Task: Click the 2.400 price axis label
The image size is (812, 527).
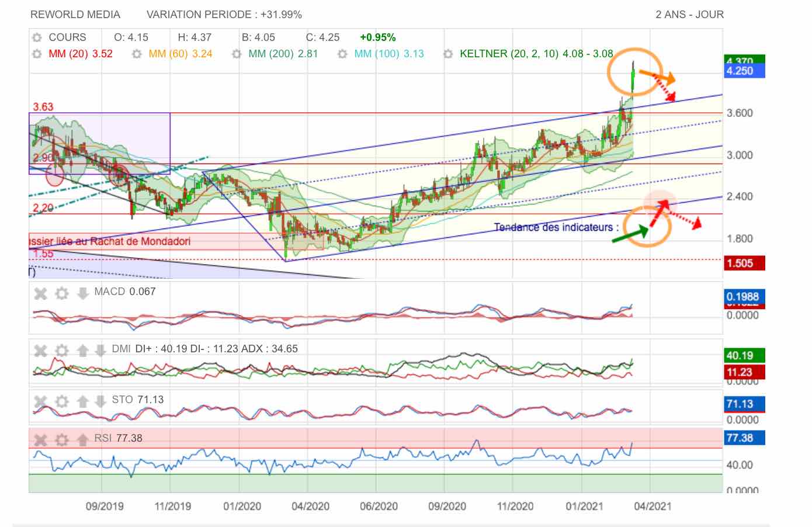Action: 740,197
